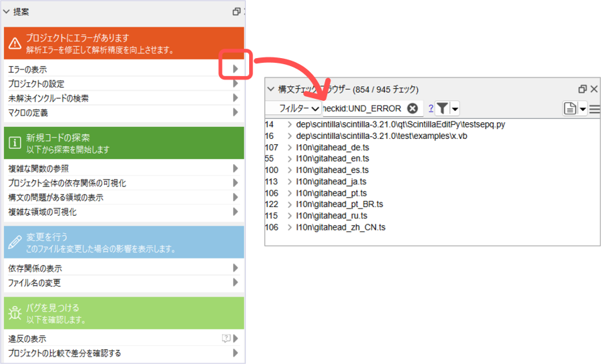Click arrow beside 未解決インクルードの検索
The width and height of the screenshot is (601, 364).
pos(235,98)
